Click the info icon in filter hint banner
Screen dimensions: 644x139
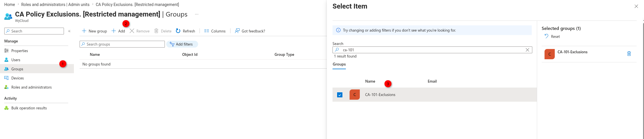[x=338, y=30]
